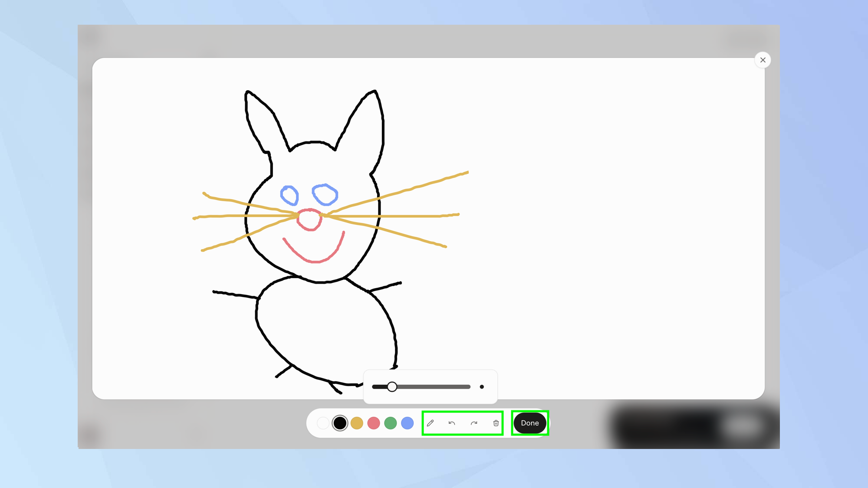868x488 pixels.
Task: Pick the red pen color
Action: pyautogui.click(x=374, y=423)
